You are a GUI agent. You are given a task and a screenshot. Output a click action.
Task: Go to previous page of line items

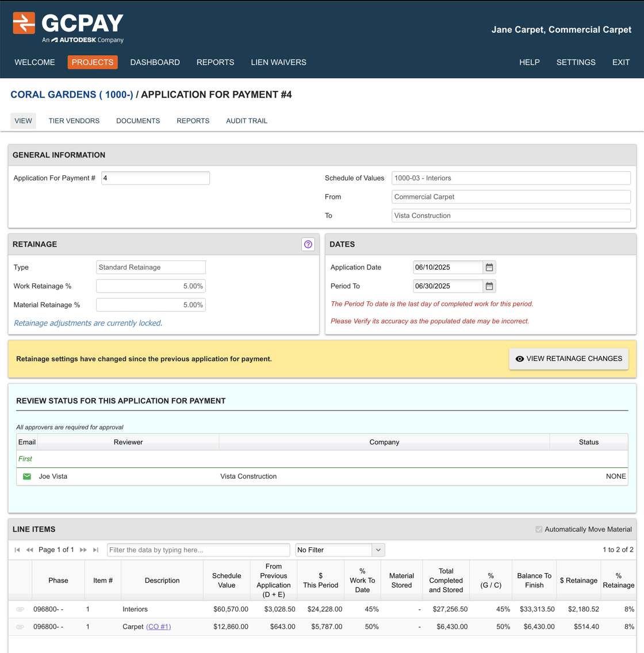(29, 550)
